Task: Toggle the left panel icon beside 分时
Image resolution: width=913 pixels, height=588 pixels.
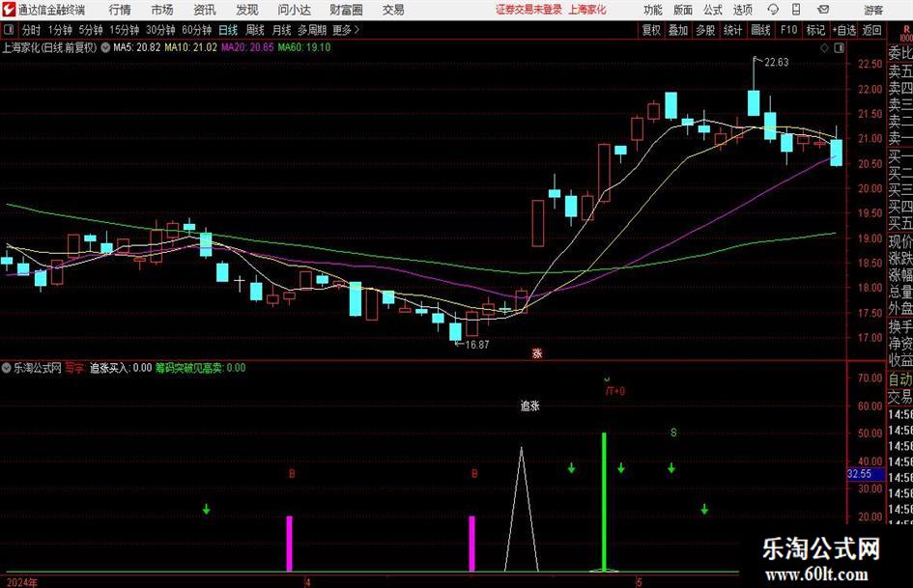Action: click(x=9, y=30)
